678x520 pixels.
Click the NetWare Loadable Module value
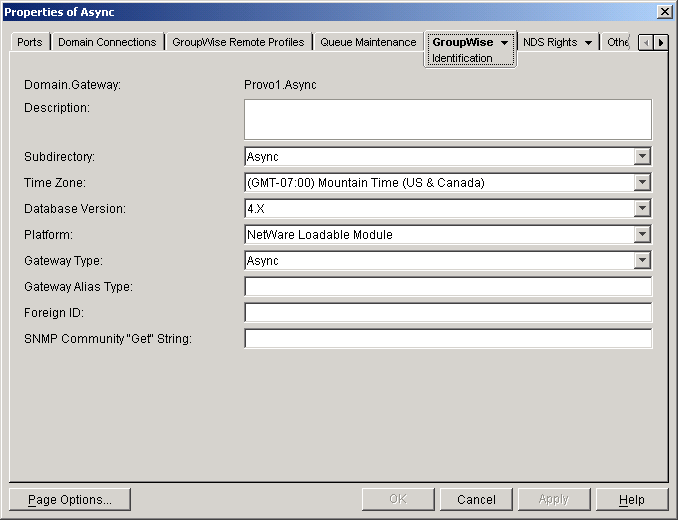point(320,235)
